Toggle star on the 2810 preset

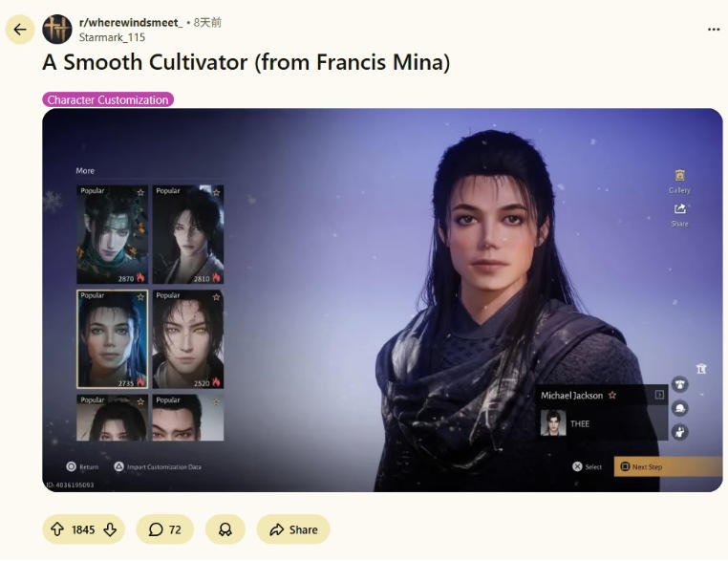pyautogui.click(x=216, y=192)
